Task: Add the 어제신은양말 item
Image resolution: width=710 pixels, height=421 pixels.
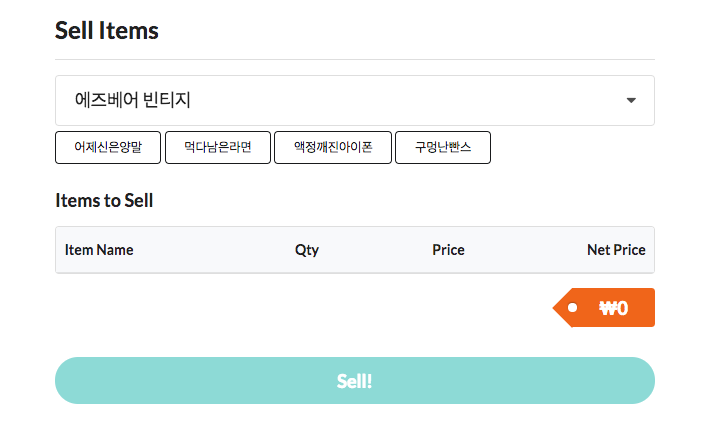Action: [108, 148]
